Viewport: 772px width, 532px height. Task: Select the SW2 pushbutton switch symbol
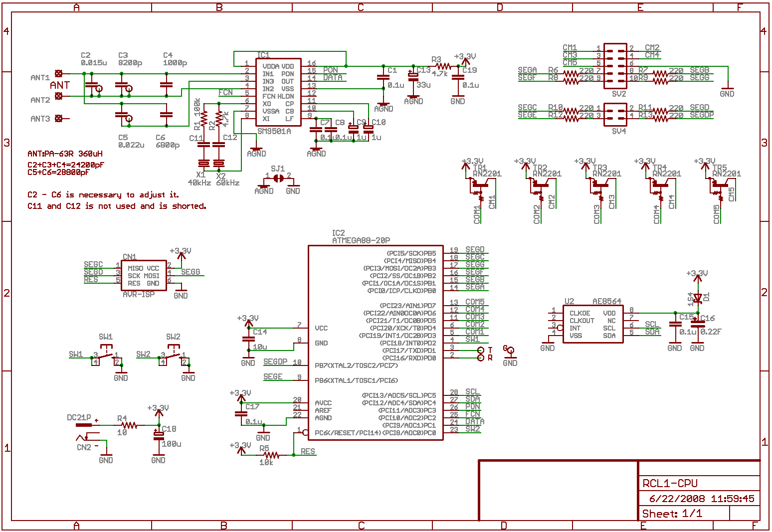point(173,356)
